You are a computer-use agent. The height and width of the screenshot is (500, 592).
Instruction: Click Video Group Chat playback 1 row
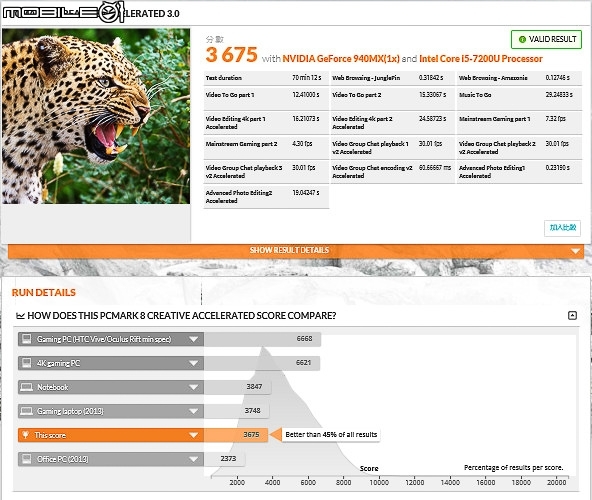click(x=393, y=148)
